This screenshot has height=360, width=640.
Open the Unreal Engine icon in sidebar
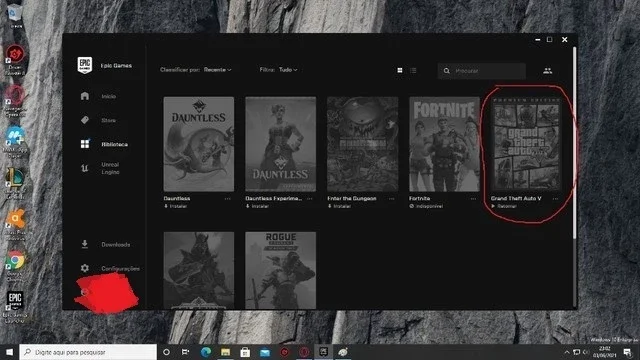click(x=84, y=168)
